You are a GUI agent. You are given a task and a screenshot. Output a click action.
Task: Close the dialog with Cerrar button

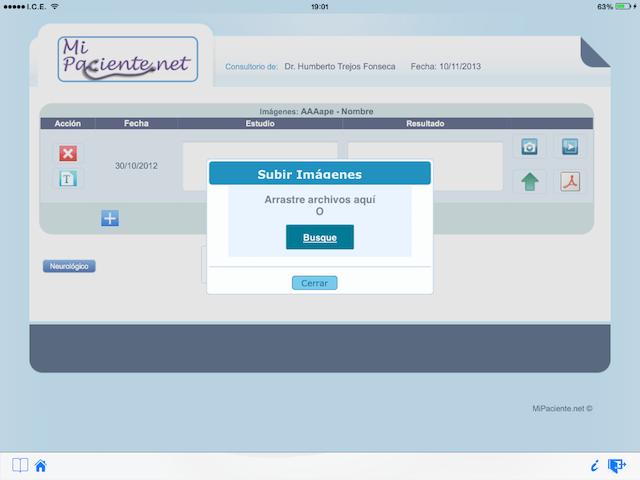314,283
